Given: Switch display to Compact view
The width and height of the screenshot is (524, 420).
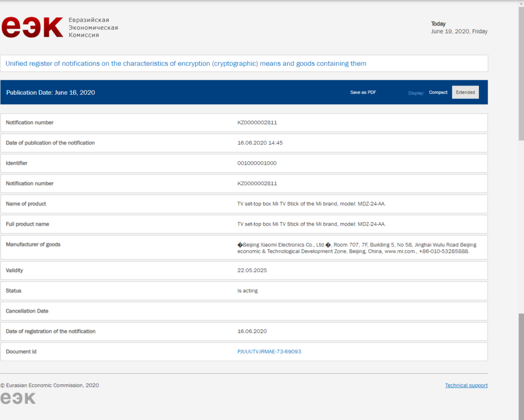Looking at the screenshot, I should (x=438, y=92).
